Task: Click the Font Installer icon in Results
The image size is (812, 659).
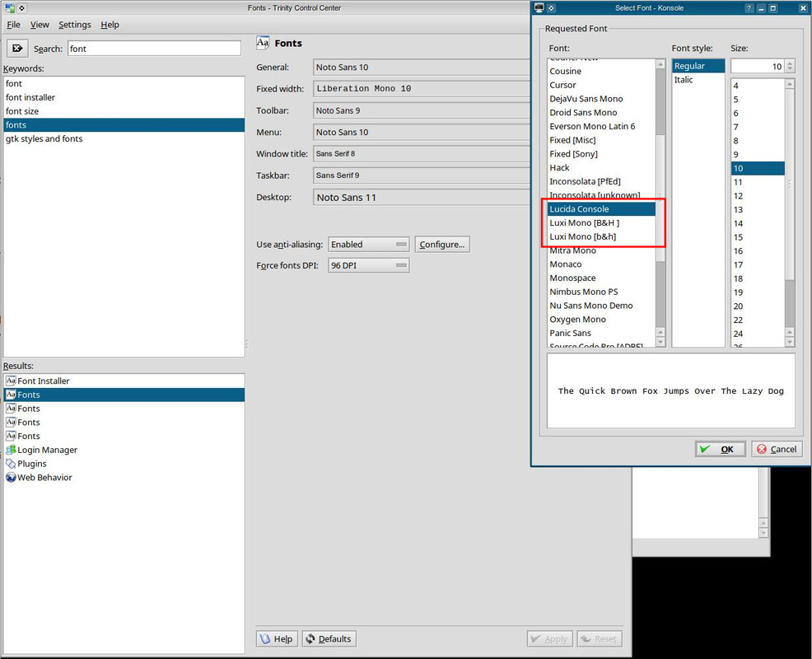Action: 11,381
